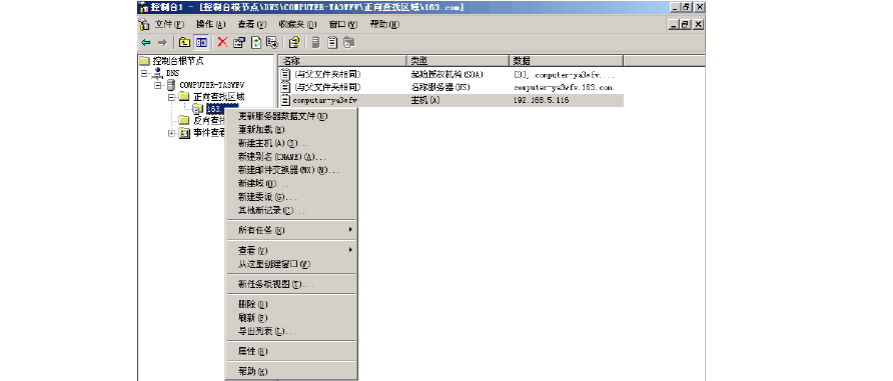Choose 更新服务器数据文件(U) from the context menu
This screenshot has height=381, width=893.
click(292, 116)
